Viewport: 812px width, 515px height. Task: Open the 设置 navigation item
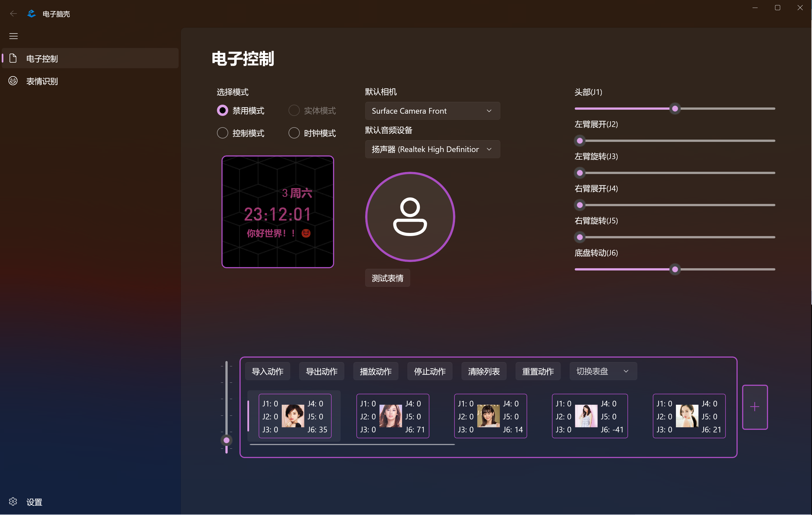coord(34,502)
